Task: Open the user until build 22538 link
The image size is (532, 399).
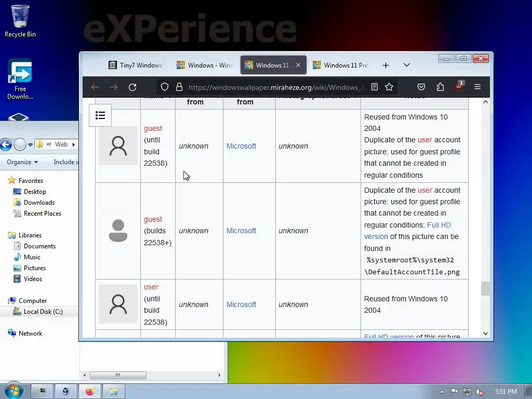Action: pos(151,287)
